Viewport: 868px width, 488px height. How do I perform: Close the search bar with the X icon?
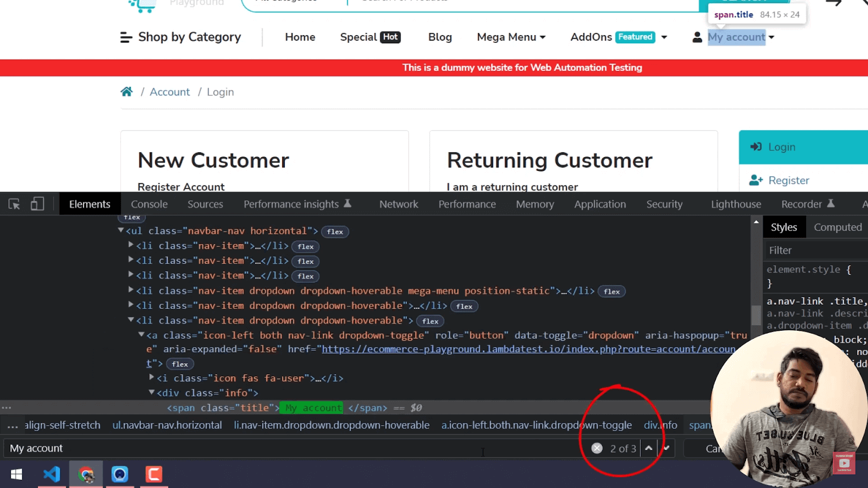597,448
